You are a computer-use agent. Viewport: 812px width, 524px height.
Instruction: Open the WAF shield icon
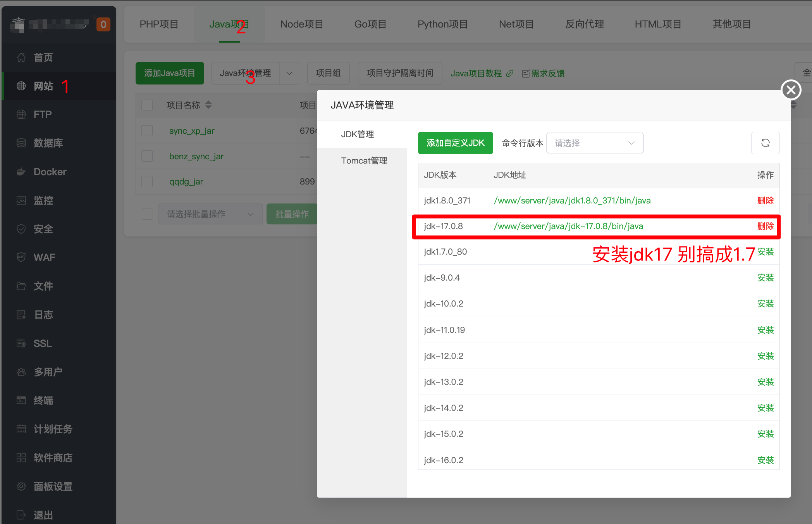tap(21, 257)
